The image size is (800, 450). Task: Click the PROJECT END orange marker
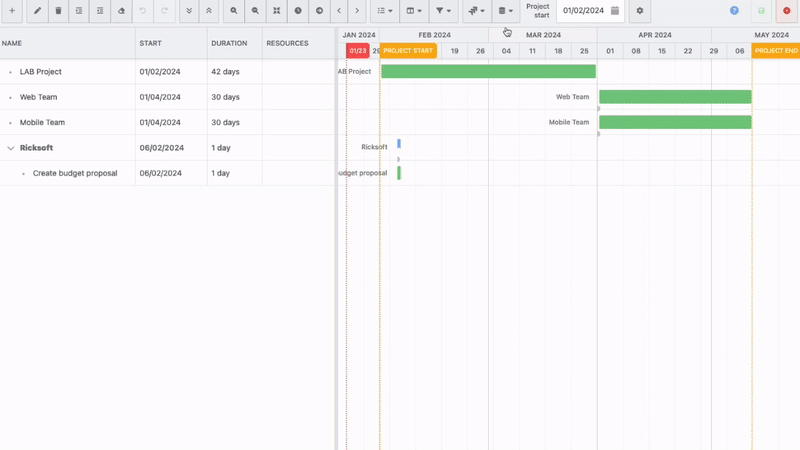(776, 51)
